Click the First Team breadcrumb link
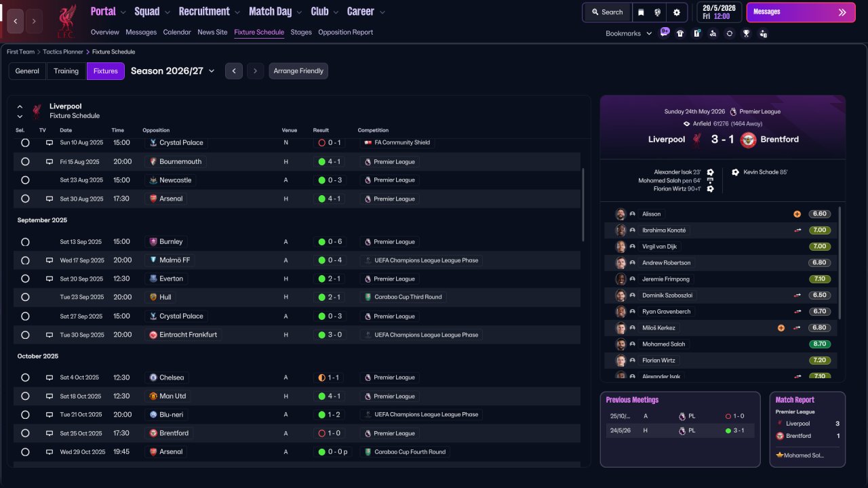 click(x=20, y=52)
